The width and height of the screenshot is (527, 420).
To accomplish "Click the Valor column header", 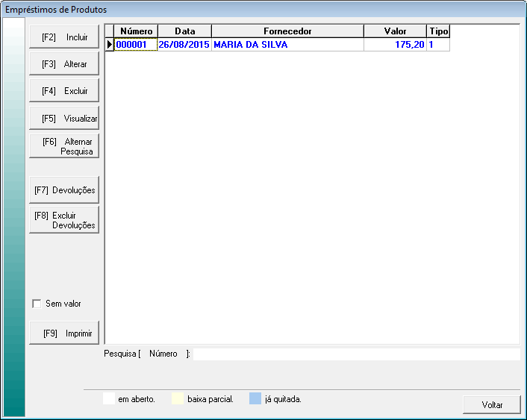I will pos(395,31).
